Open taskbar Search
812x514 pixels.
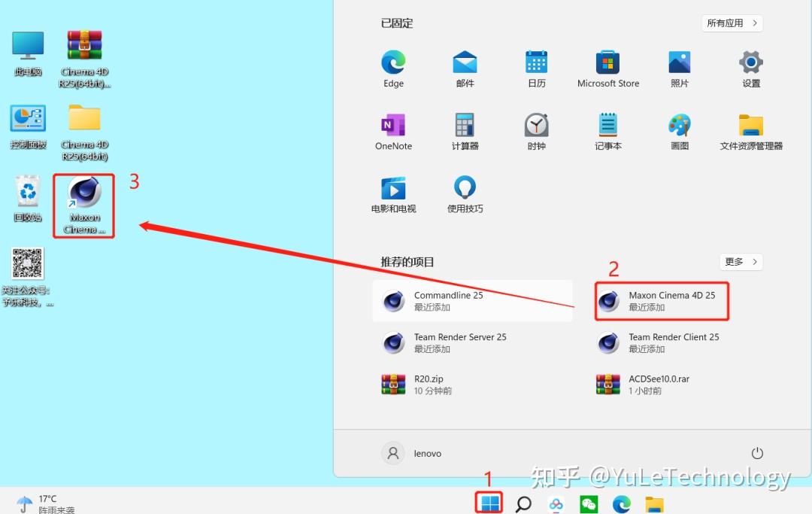click(523, 503)
